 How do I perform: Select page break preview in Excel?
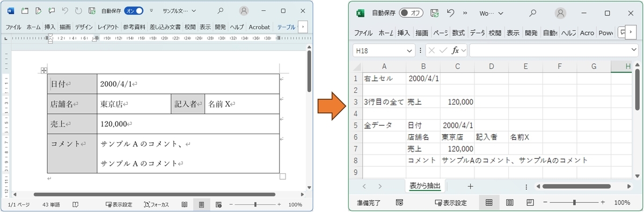530,202
